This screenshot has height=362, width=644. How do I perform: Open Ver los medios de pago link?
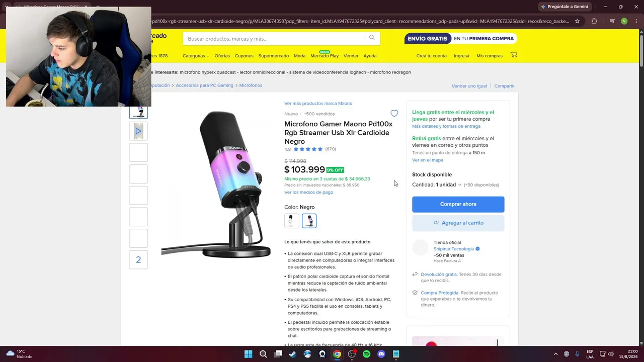point(308,192)
